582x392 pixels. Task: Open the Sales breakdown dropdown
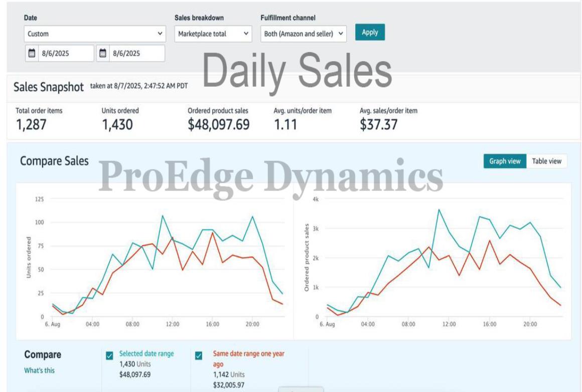click(x=213, y=34)
